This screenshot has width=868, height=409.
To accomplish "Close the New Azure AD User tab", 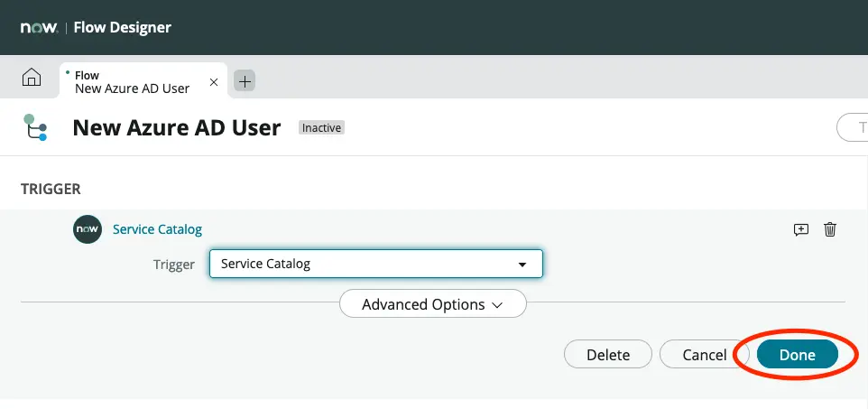I will pos(214,82).
